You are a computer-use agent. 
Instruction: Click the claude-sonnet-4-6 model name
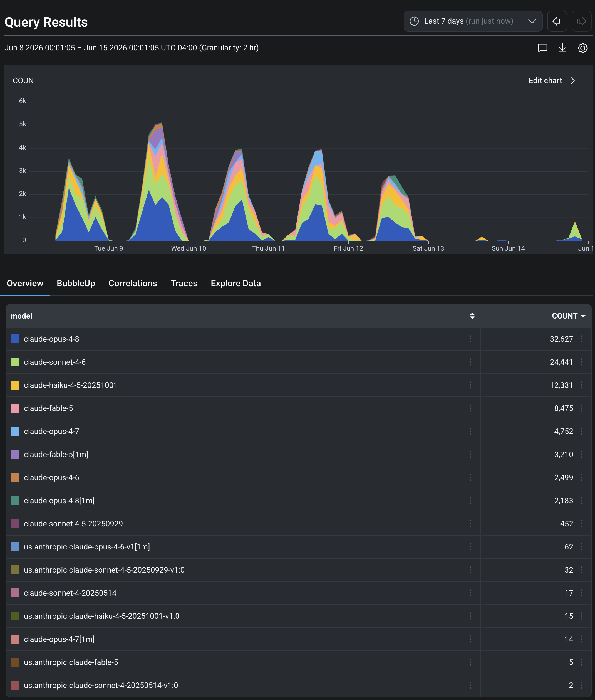pyautogui.click(x=55, y=362)
